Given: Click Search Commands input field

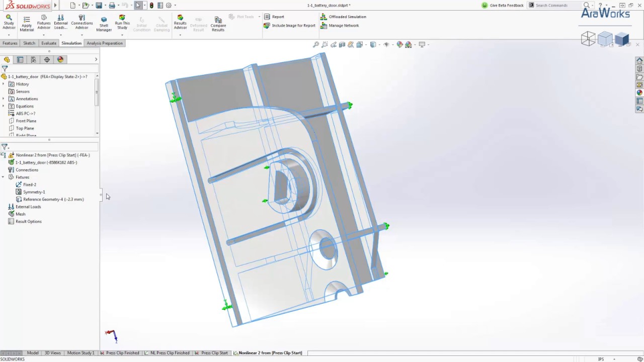Looking at the screenshot, I should click(x=559, y=6).
